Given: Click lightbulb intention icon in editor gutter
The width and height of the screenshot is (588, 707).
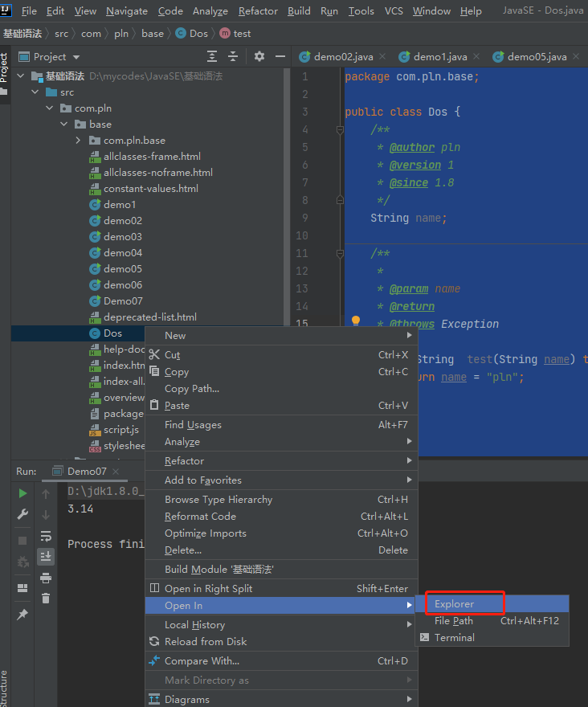Looking at the screenshot, I should [x=356, y=320].
